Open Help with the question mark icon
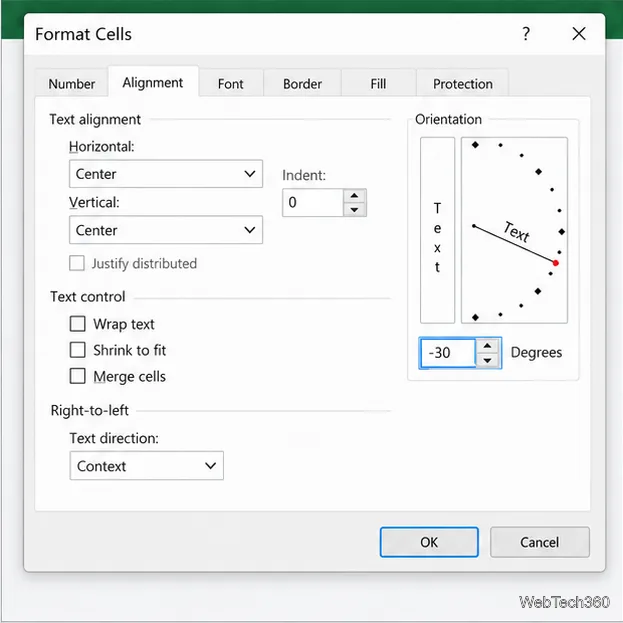Viewport: 623px width, 623px height. tap(526, 34)
